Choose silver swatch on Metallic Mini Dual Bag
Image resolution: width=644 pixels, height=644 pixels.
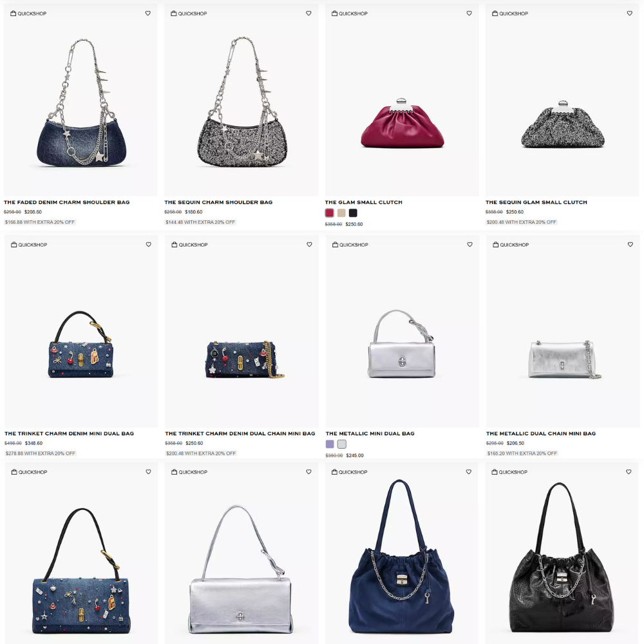click(342, 444)
